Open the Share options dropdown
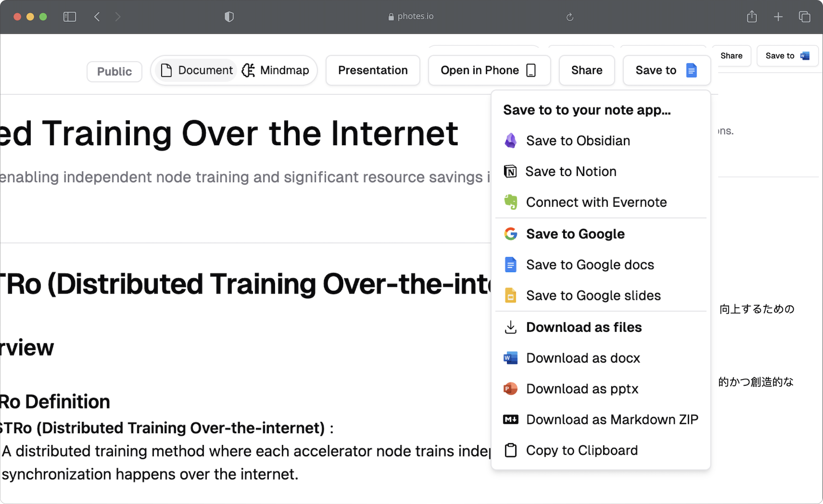 tap(587, 70)
